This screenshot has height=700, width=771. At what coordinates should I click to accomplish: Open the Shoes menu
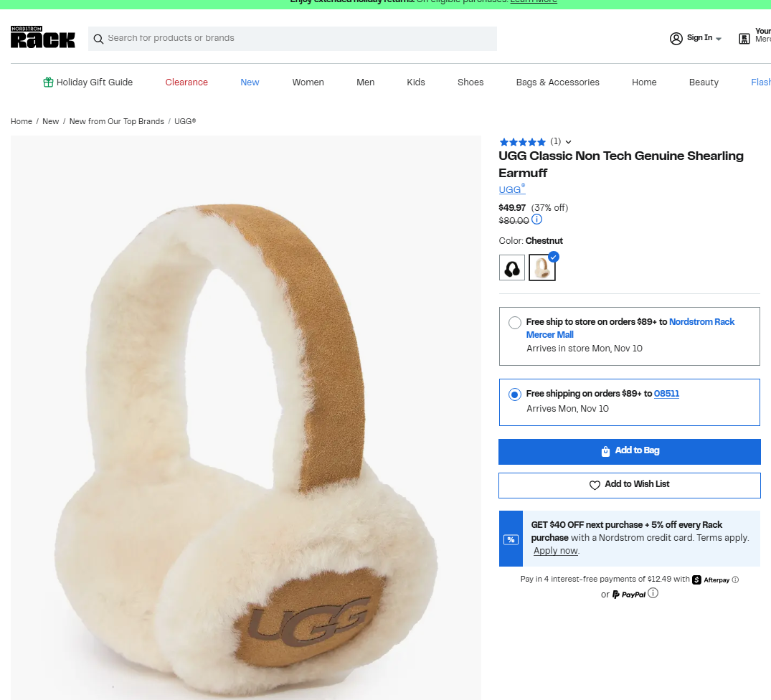[470, 82]
